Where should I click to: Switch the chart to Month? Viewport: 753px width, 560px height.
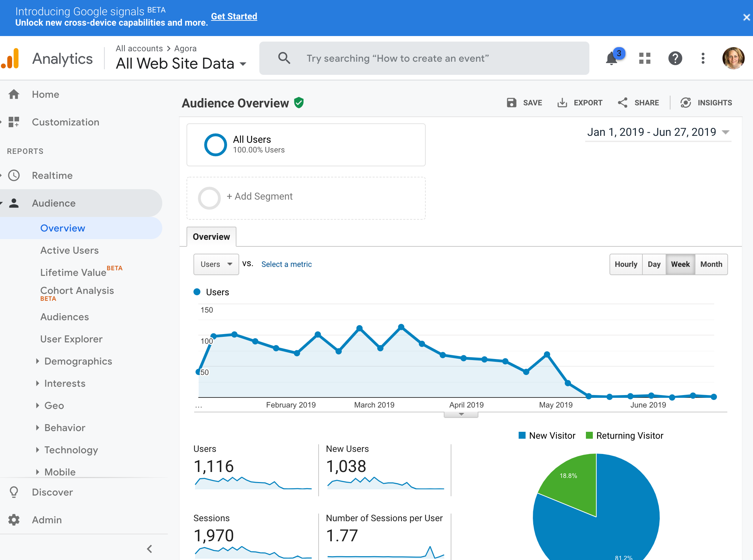pyautogui.click(x=711, y=264)
